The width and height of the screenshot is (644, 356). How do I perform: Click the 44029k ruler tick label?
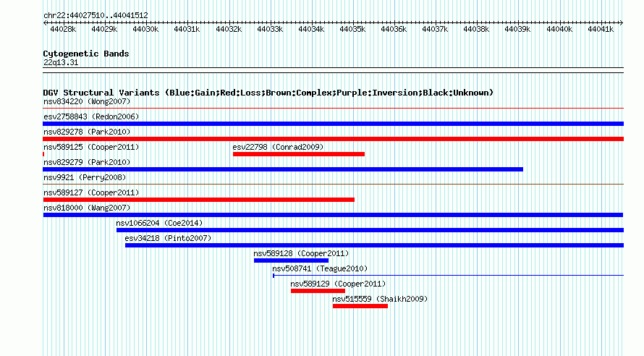pyautogui.click(x=104, y=29)
